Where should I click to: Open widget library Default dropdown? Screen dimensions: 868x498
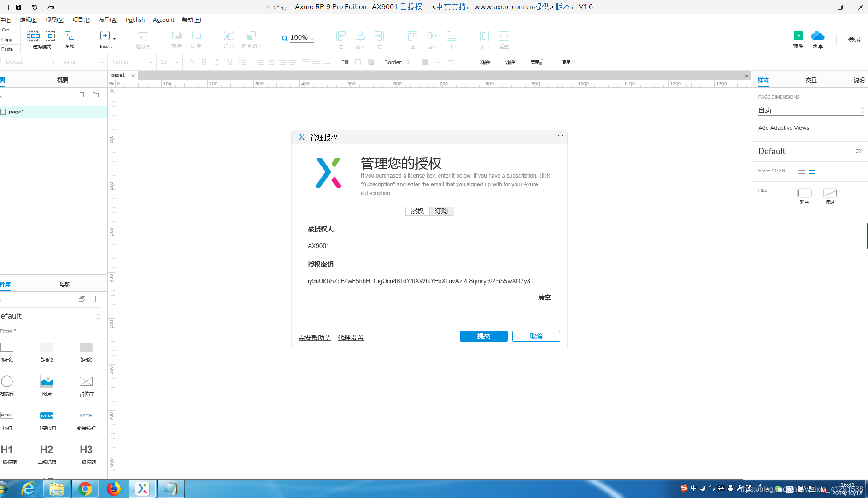(50, 316)
